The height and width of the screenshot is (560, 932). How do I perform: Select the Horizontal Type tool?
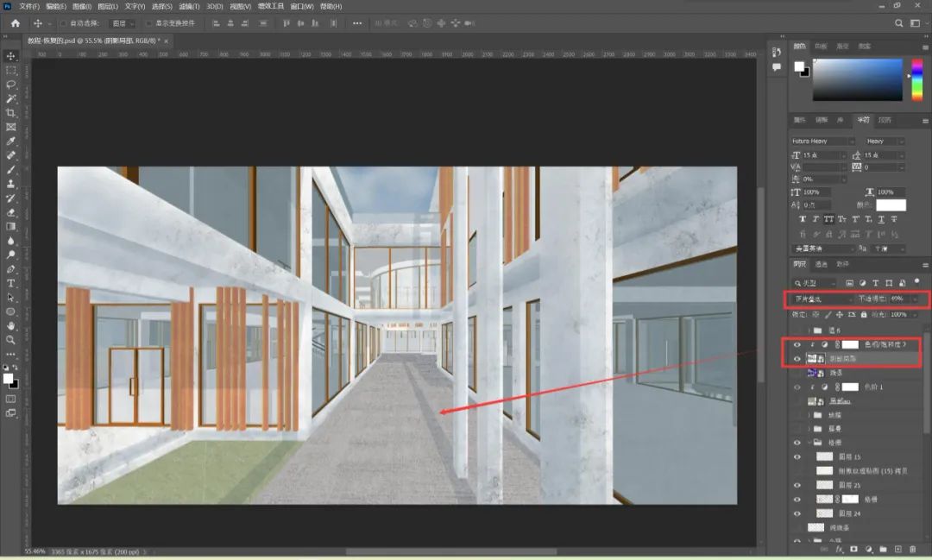[10, 284]
